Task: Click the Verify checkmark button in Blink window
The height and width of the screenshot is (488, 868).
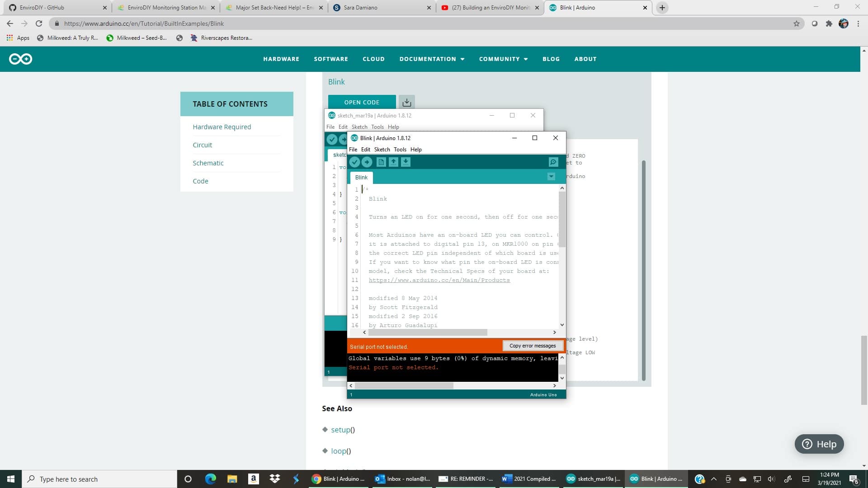Action: coord(354,162)
